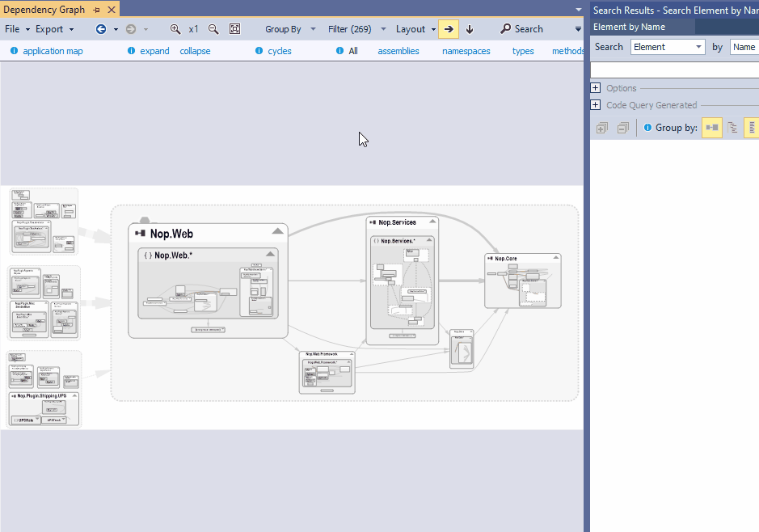Select the horizontal layout arrow icon
The width and height of the screenshot is (759, 532).
pyautogui.click(x=449, y=29)
